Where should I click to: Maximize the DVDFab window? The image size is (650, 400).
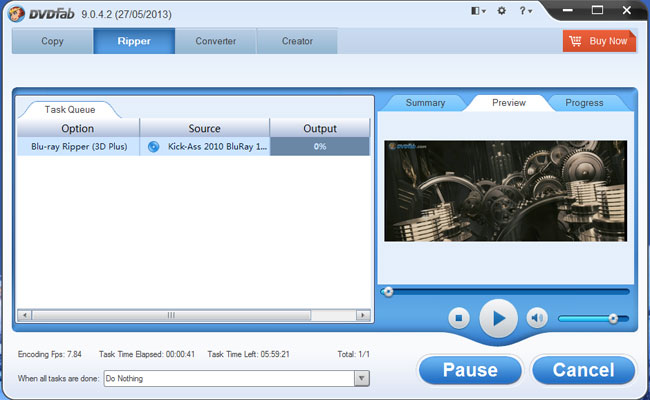point(597,10)
